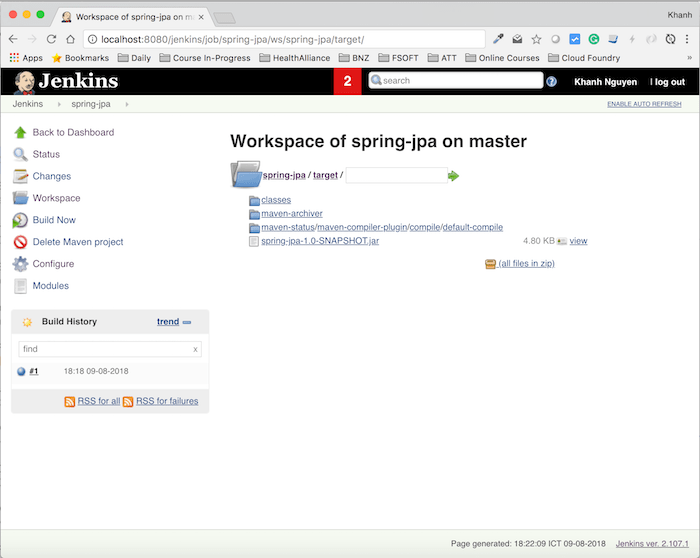Expand the Jenkins breadcrumb dropdown arrow
This screenshot has height=558, width=700.
[59, 104]
